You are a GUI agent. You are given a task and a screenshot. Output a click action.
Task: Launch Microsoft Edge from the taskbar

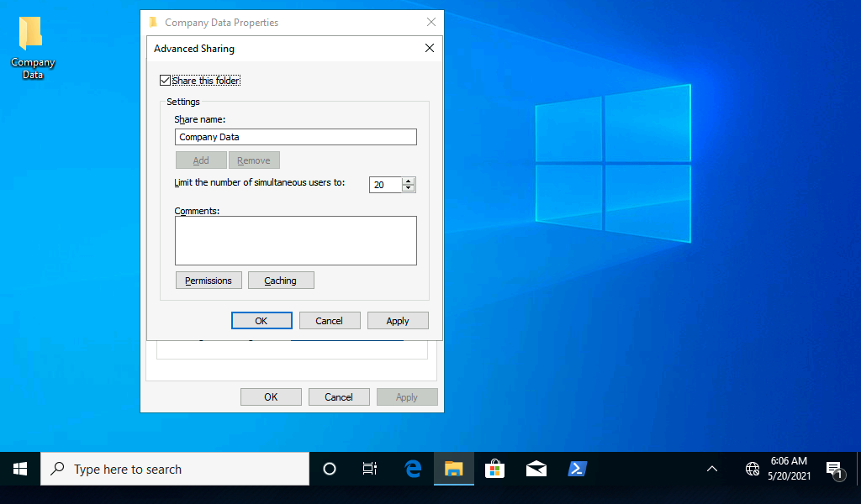pyautogui.click(x=412, y=469)
